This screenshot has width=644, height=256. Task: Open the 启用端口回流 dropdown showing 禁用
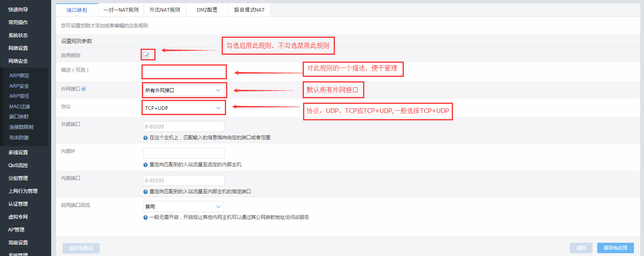point(183,206)
